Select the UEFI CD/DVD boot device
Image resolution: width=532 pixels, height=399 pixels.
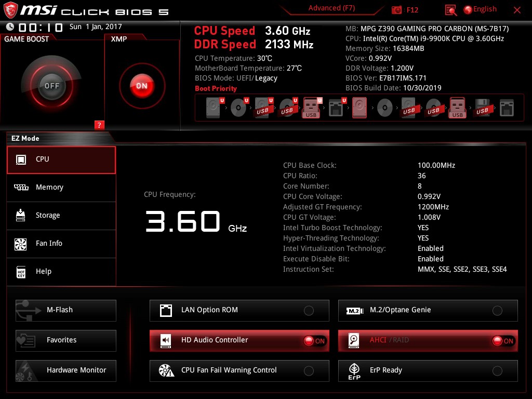(239, 108)
